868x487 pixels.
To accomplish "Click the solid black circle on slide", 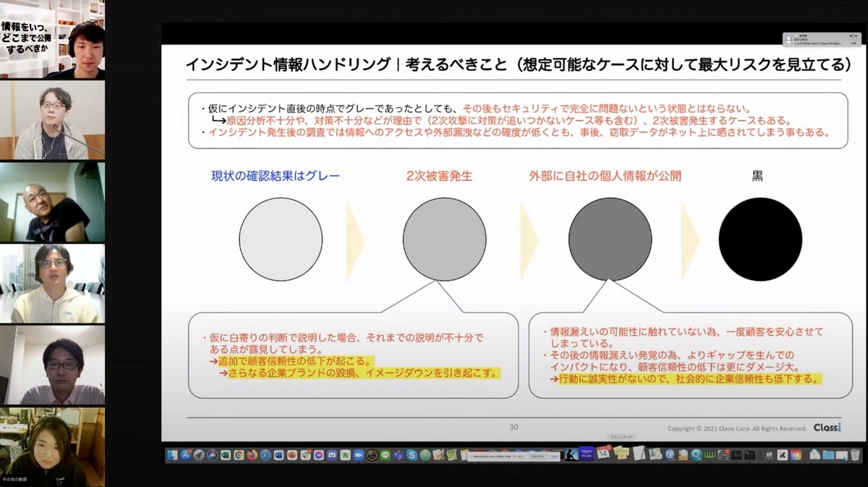I will (x=760, y=240).
